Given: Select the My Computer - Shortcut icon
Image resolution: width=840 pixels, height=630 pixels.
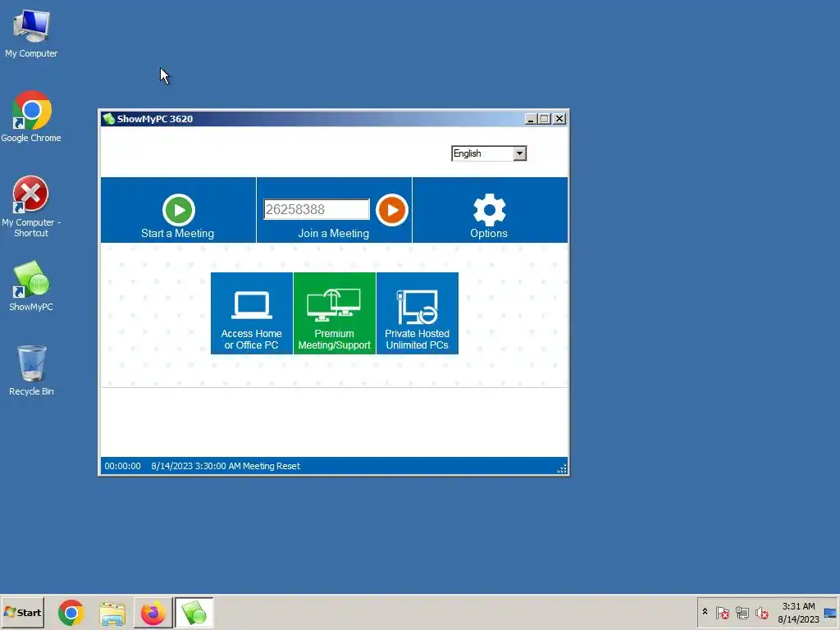Looking at the screenshot, I should [x=30, y=207].
